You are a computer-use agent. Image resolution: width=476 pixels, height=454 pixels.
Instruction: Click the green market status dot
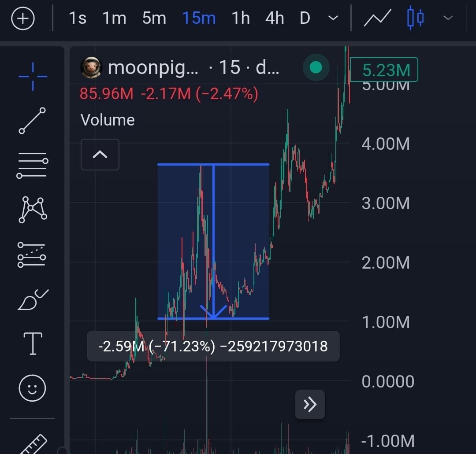[316, 67]
